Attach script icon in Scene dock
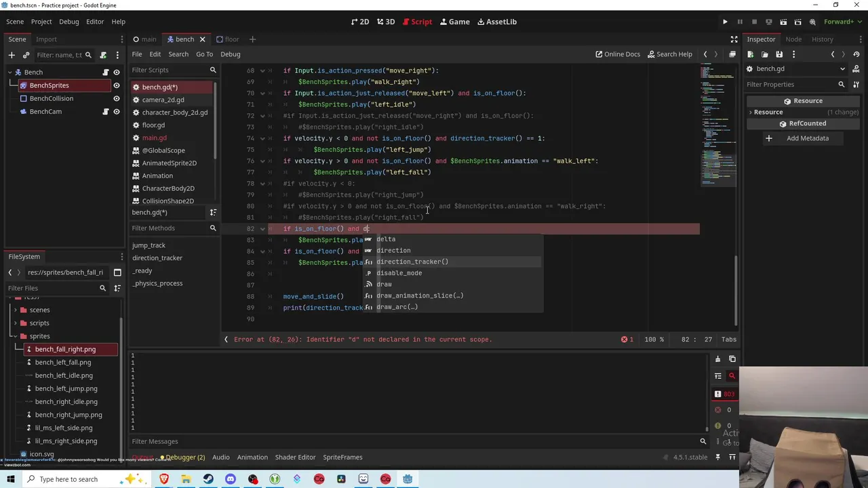The image size is (868, 488). click(103, 55)
